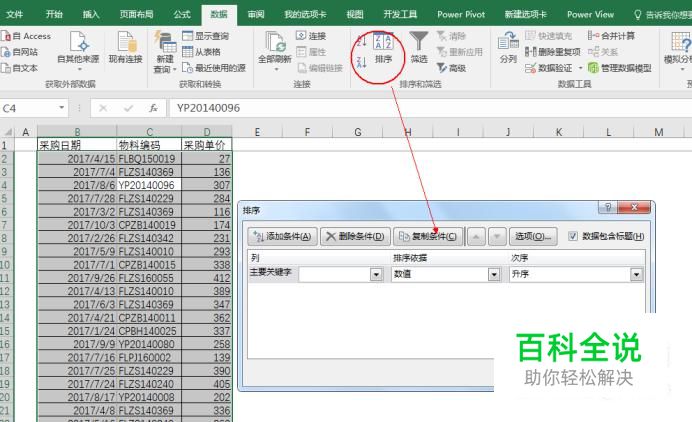Screen dimensions: 692x422
Task: Open 模拟分析 what-if analysis
Action: [x=680, y=50]
